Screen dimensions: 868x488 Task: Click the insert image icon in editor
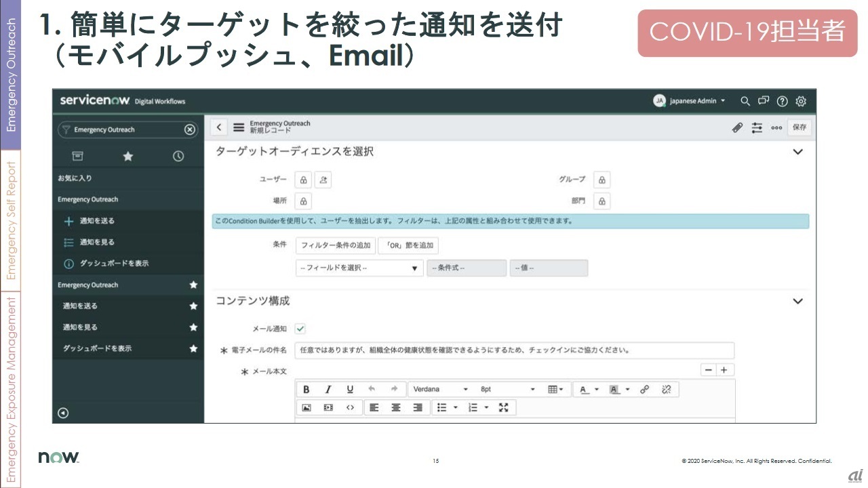tap(307, 407)
